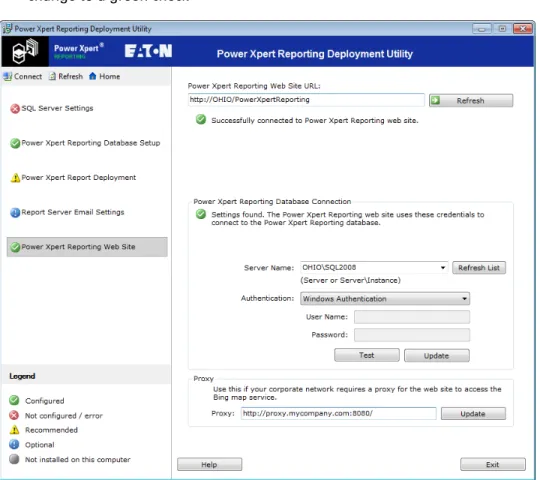
Task: Click the app icon in title bar
Action: pos(7,29)
